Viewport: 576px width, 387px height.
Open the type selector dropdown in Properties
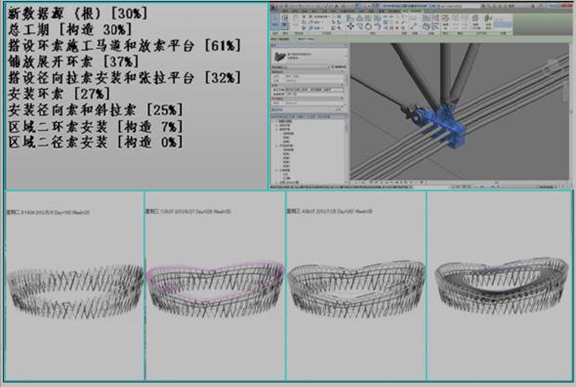346,56
